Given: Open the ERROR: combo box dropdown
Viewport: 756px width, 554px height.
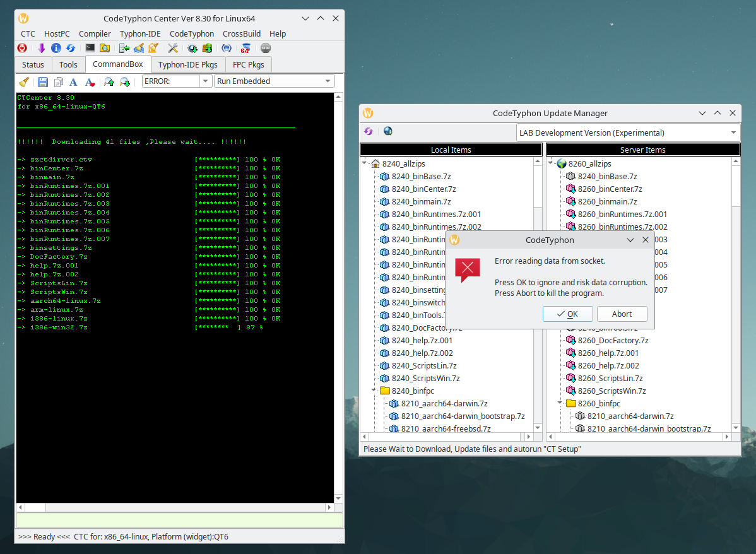Looking at the screenshot, I should coord(205,81).
